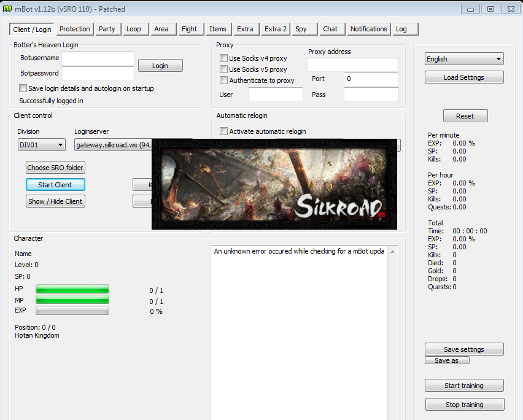
Task: Click the proxy Port field
Action: click(371, 79)
